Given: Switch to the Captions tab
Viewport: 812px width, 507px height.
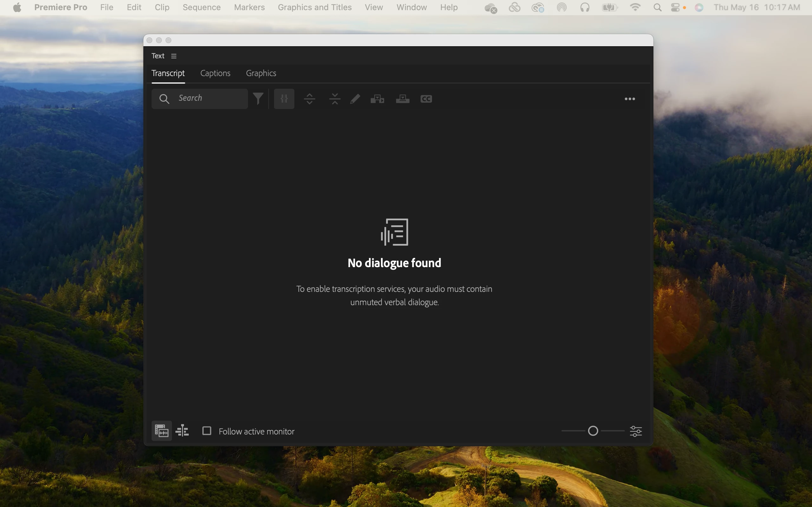Looking at the screenshot, I should point(215,73).
